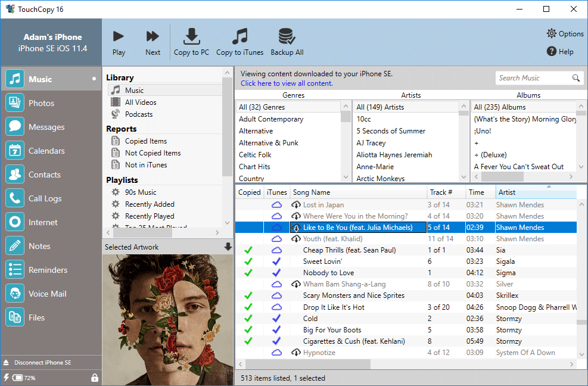Image resolution: width=588 pixels, height=386 pixels.
Task: Open the Notes section
Action: tap(51, 246)
